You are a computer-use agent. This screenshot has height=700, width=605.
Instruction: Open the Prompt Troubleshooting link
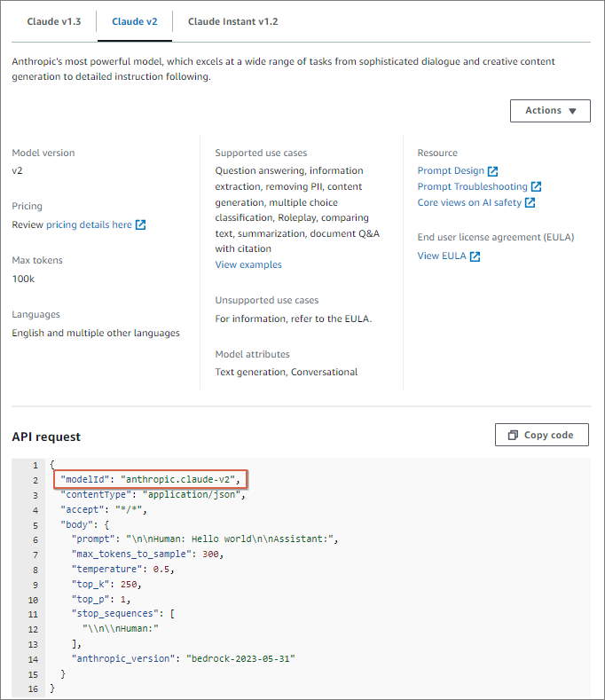(473, 186)
